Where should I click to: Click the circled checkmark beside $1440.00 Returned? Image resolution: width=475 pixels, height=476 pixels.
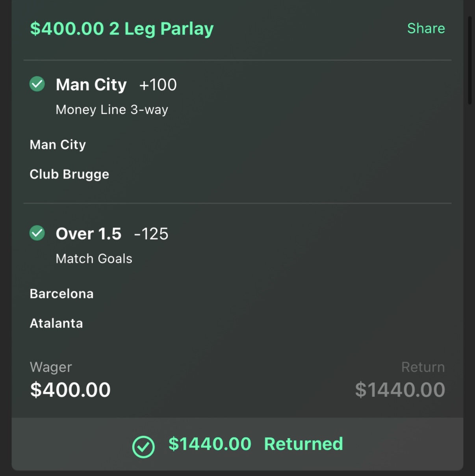pyautogui.click(x=143, y=447)
